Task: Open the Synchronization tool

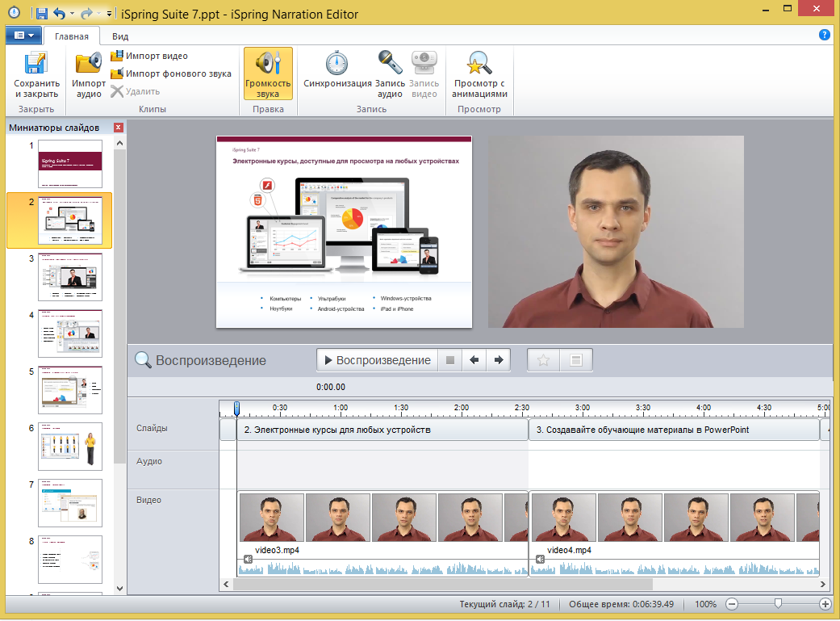Action: (337, 69)
